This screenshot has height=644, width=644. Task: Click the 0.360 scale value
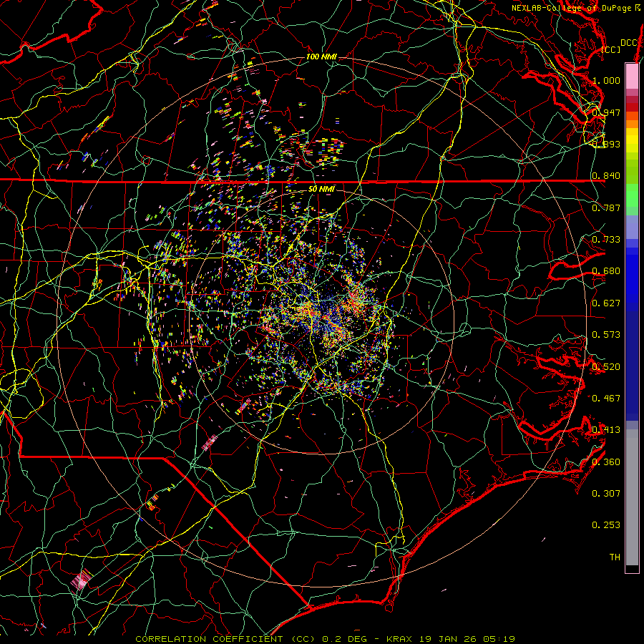[606, 462]
